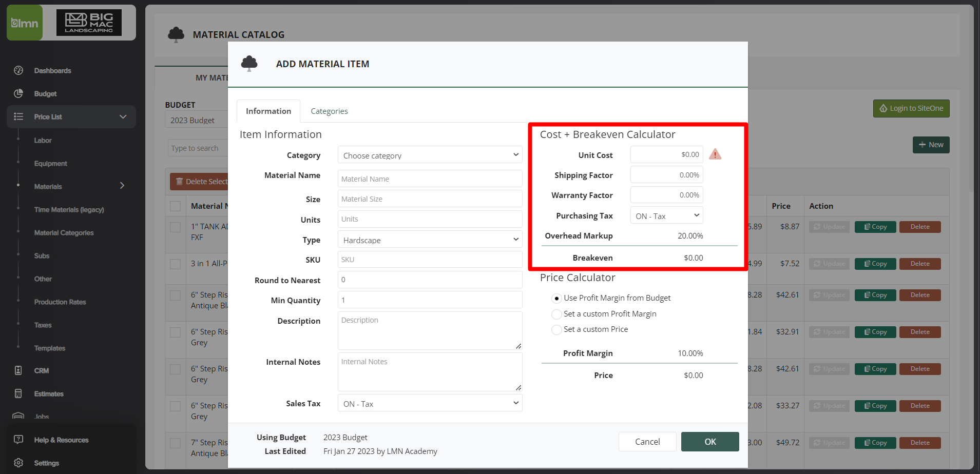Copy the $32.91 price row item

pos(875,332)
